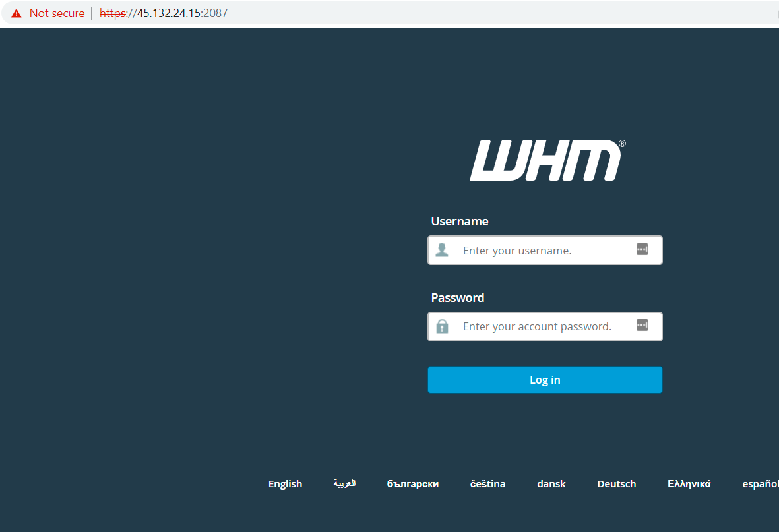Click the user silhouette icon in Username field
The height and width of the screenshot is (532, 779).
click(442, 250)
